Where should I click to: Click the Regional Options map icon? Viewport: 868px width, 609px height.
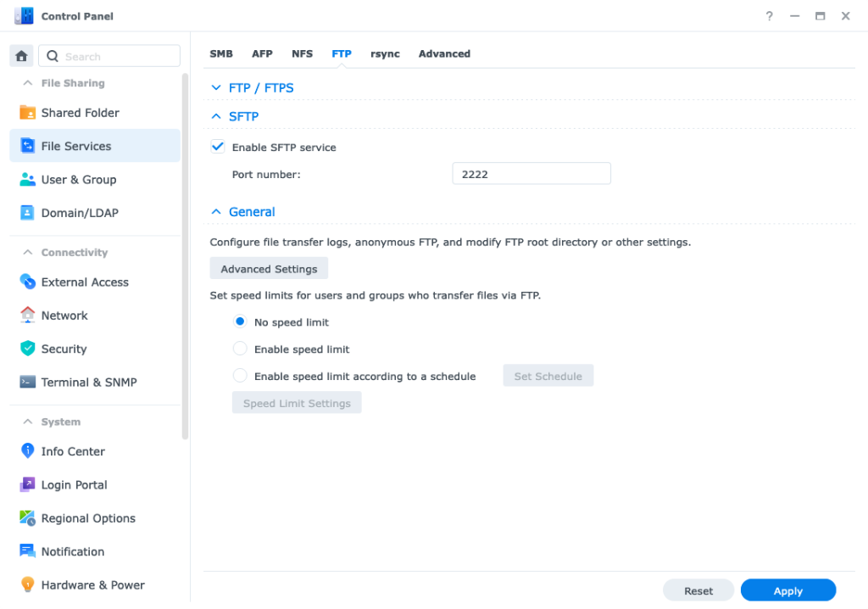(27, 518)
